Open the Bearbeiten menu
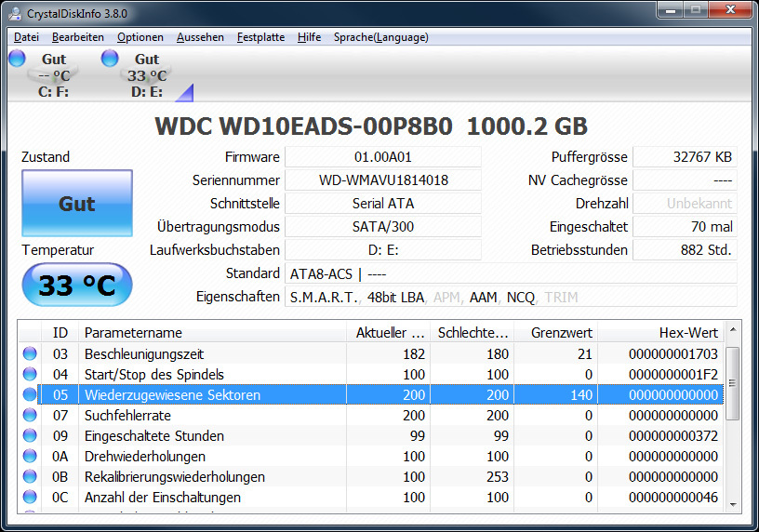This screenshot has height=532, width=759. [77, 37]
